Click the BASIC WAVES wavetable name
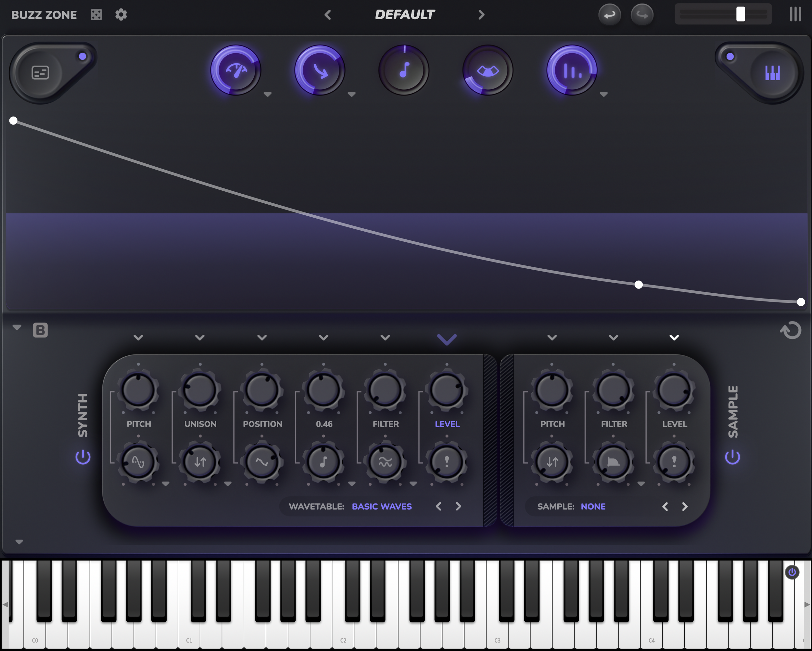Image resolution: width=812 pixels, height=651 pixels. (x=382, y=506)
